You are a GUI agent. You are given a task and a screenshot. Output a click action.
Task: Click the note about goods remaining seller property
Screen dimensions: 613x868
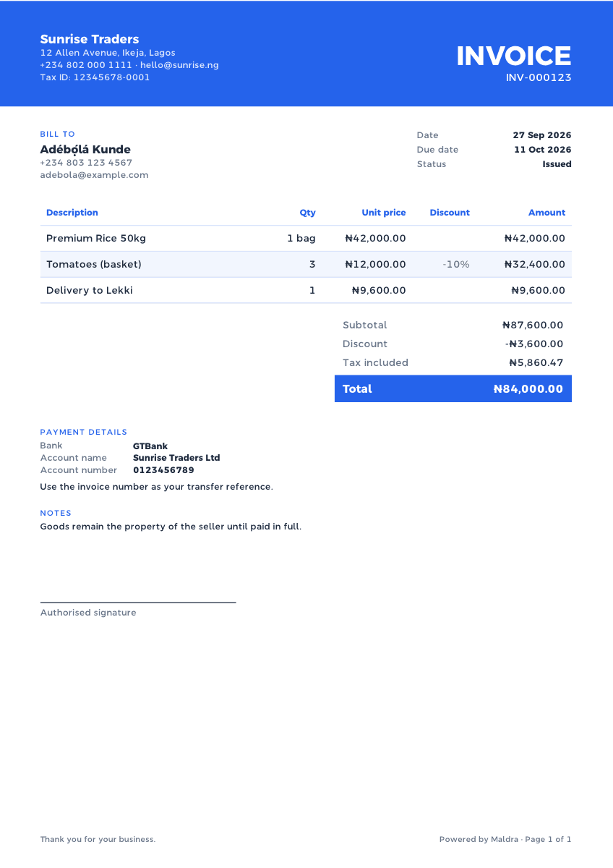pyautogui.click(x=171, y=527)
